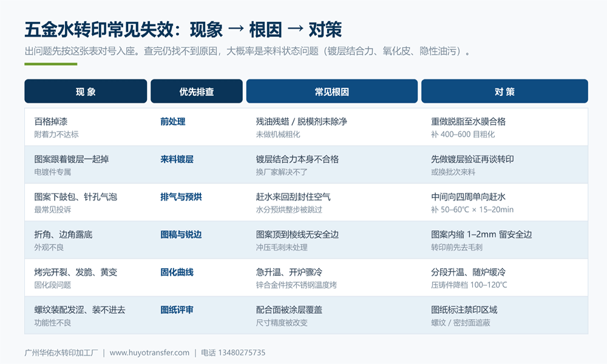Click the 尺寸精度被改变 subtext
The width and height of the screenshot is (607, 364).
(282, 323)
